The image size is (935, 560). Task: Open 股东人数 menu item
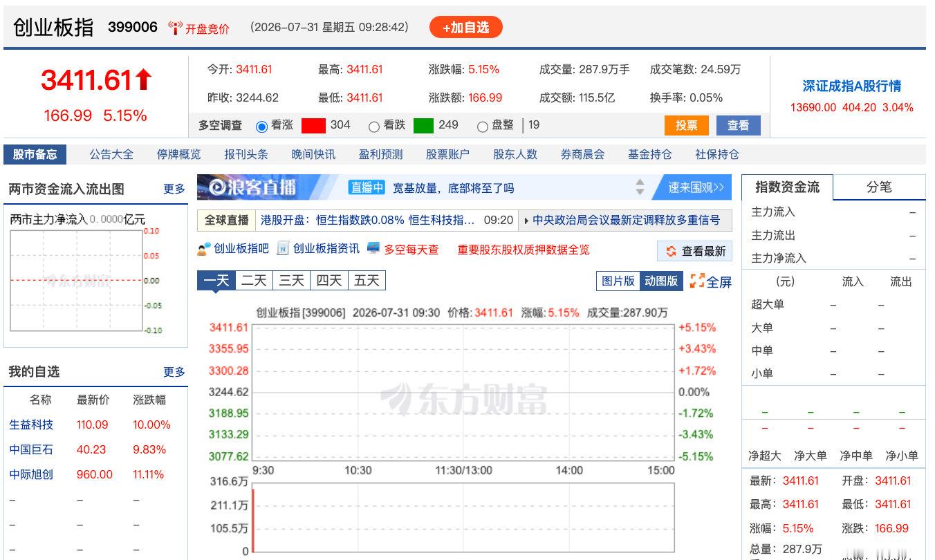coord(515,154)
